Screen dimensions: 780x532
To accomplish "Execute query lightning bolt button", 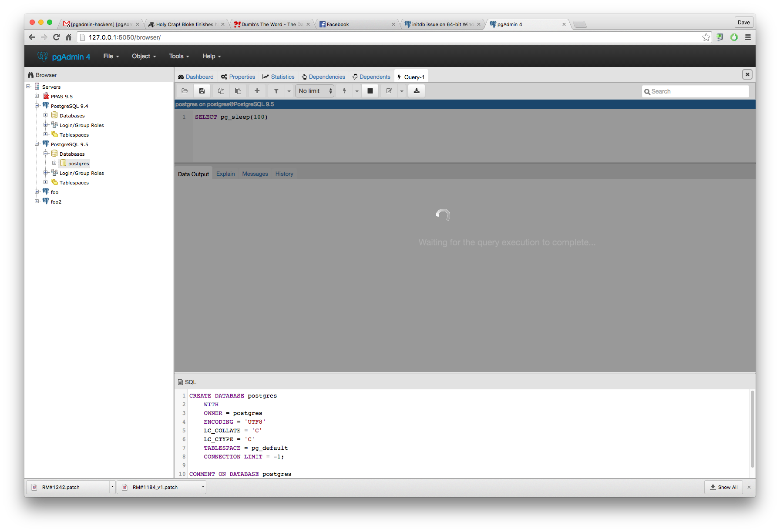I will pos(345,91).
